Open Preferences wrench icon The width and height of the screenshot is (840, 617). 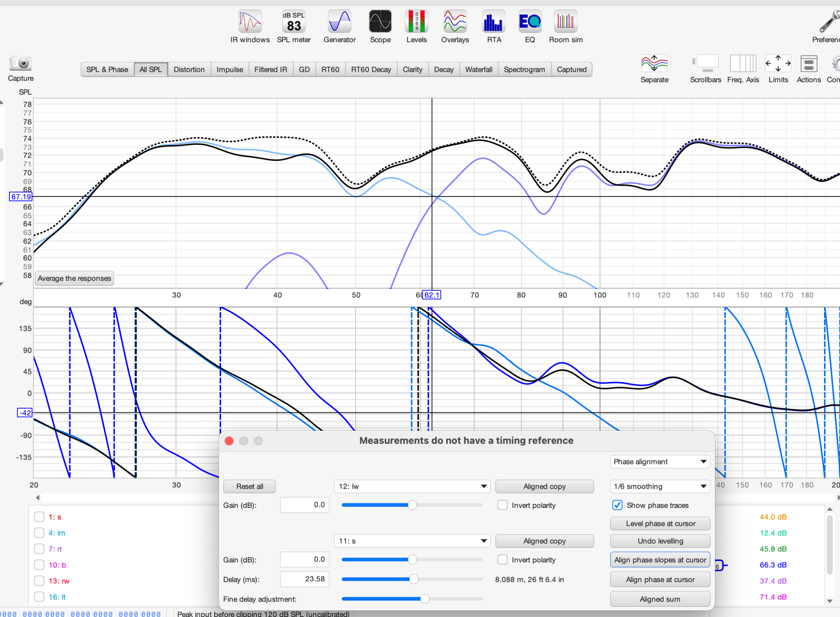(829, 22)
